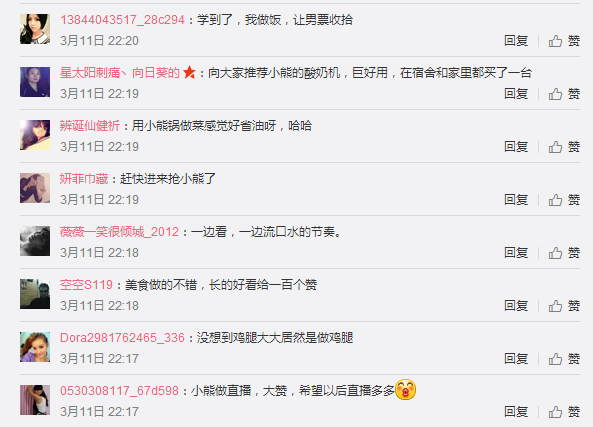Image resolution: width=593 pixels, height=427 pixels.
Task: Click 回复 under 小熊做直播 comment
Action: pos(516,411)
